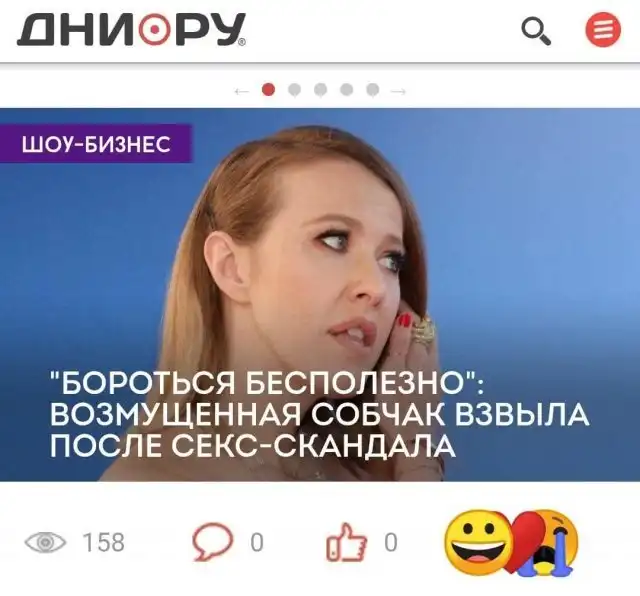Click the 158 views counter
This screenshot has height=596, width=640.
pos(104,543)
